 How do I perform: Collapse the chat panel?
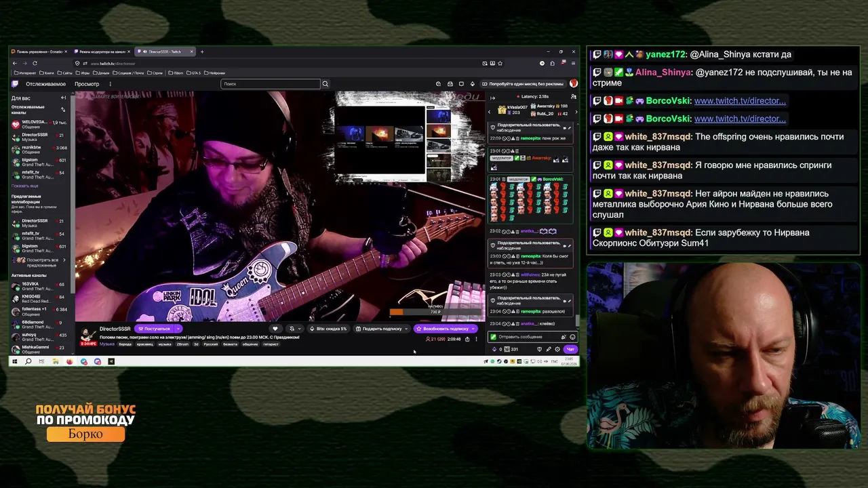pyautogui.click(x=493, y=98)
